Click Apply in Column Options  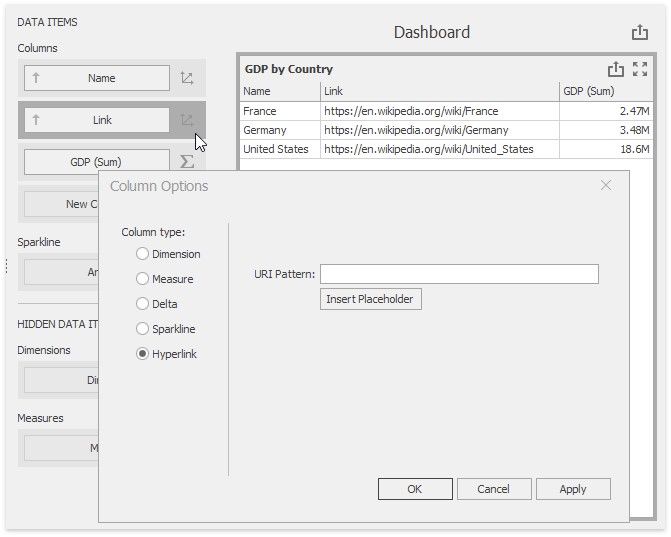click(573, 489)
